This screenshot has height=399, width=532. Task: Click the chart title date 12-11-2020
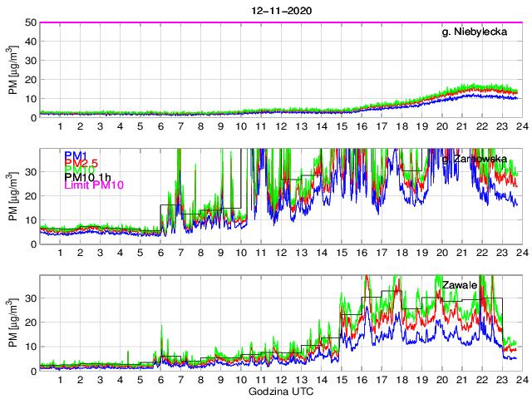pyautogui.click(x=279, y=10)
